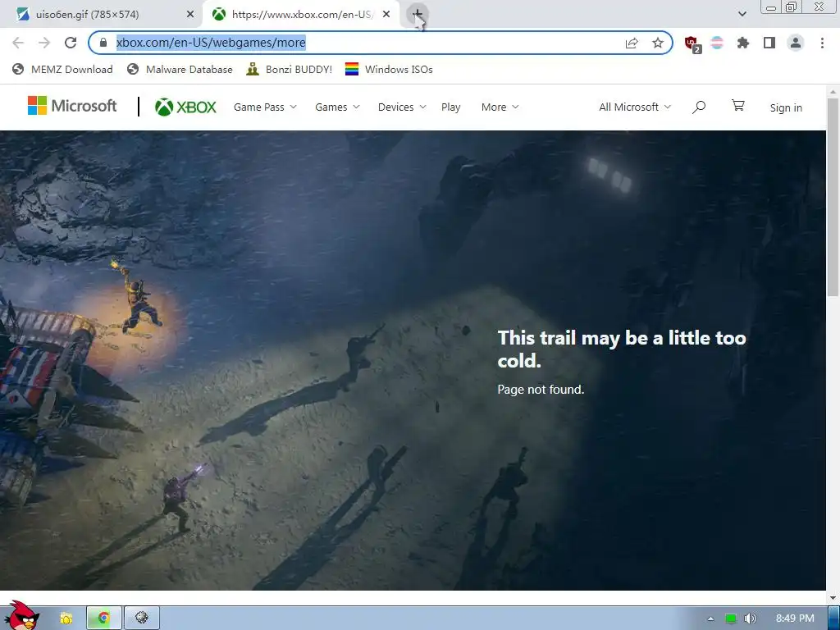
Task: Click the "Page not found." text
Action: [541, 390]
